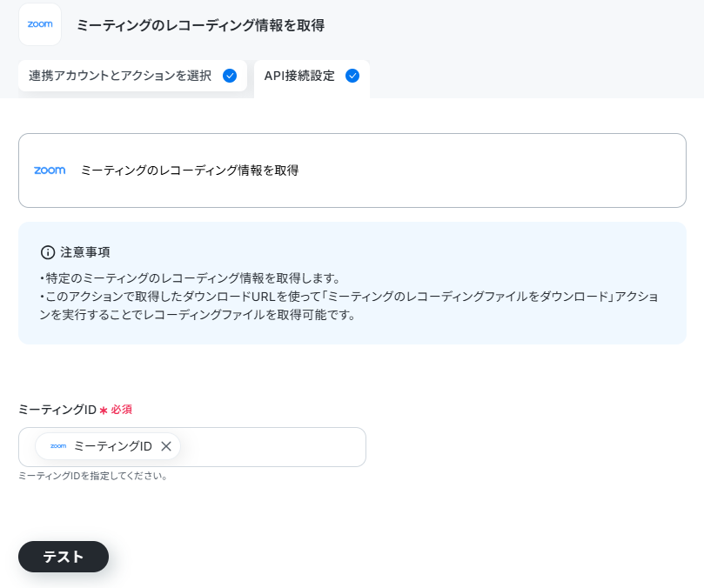Click the small Zoom icon in ミーティングID chip
This screenshot has height=588, width=704.
pos(58,446)
